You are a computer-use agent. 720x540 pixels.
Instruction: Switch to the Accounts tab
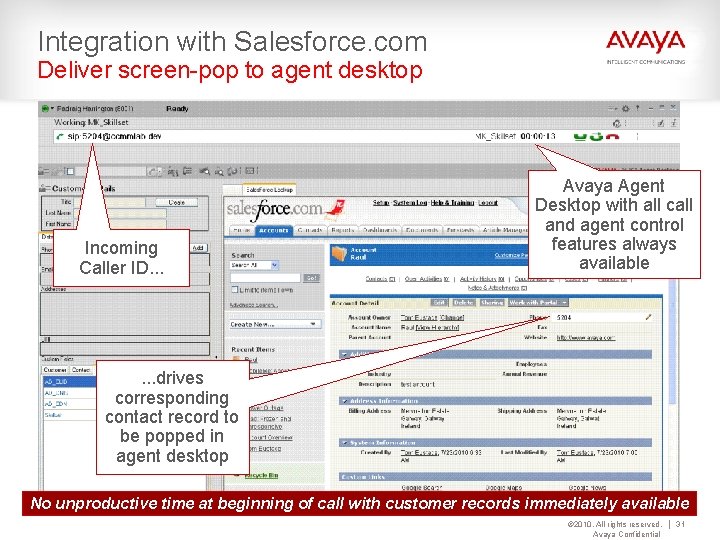(x=273, y=230)
